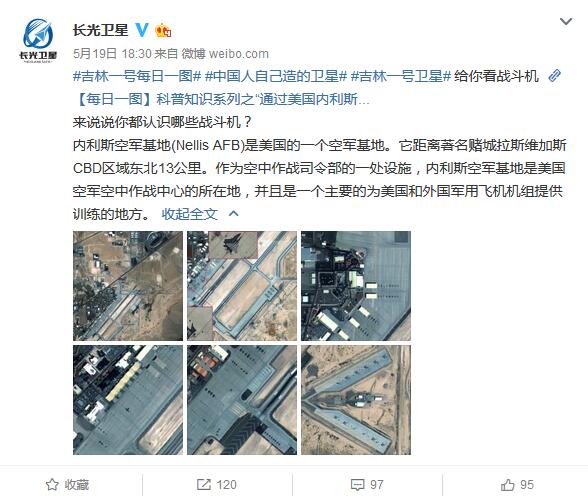Open the 每日一图 article link
Screen dimensions: 588x499
[222, 99]
